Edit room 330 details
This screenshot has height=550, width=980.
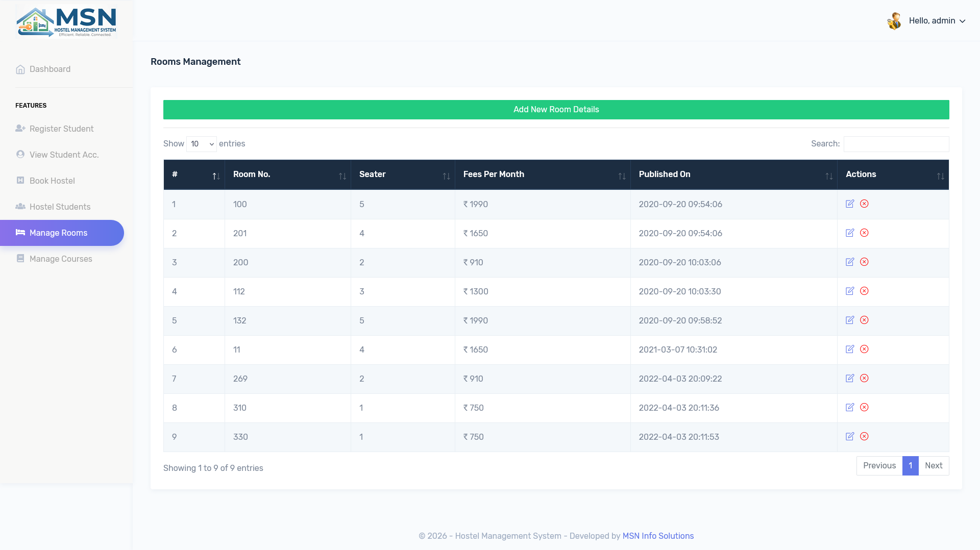[850, 436]
